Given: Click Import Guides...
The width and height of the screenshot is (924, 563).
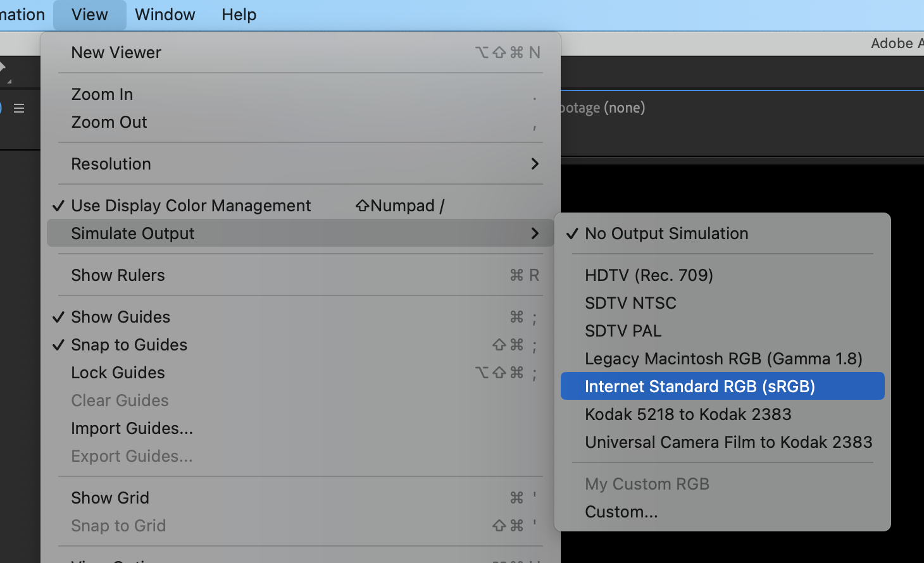Looking at the screenshot, I should click(132, 428).
